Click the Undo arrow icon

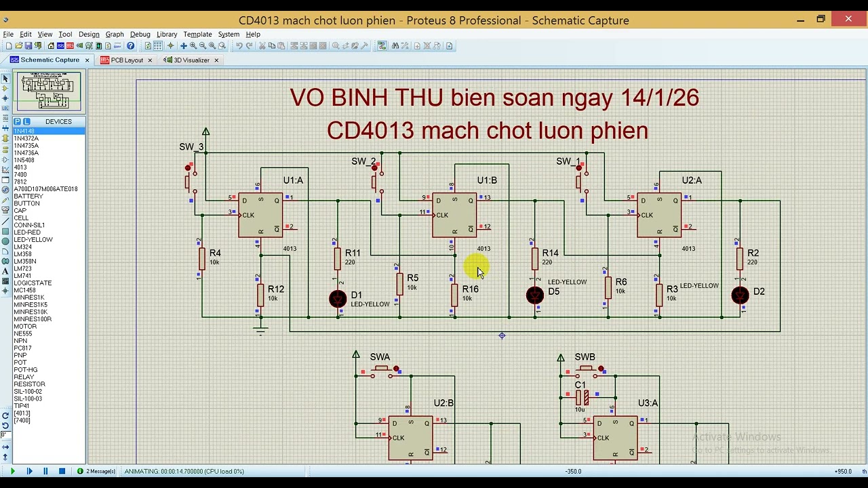point(239,46)
